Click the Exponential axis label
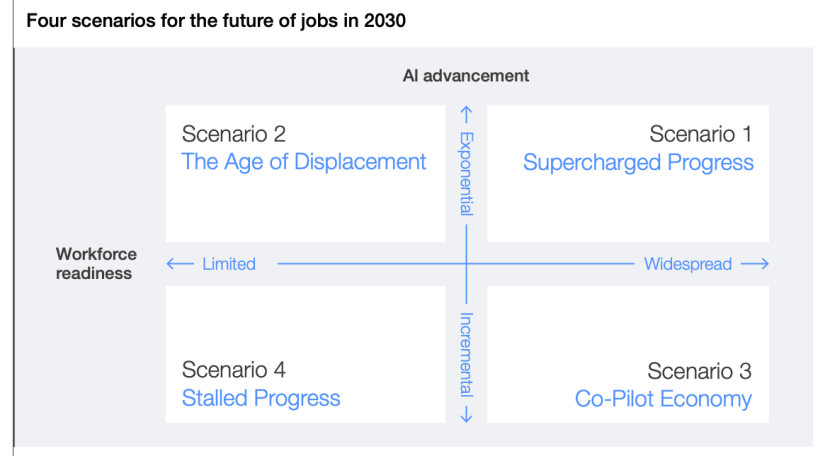Screen dimensions: 830x456 click(466, 172)
